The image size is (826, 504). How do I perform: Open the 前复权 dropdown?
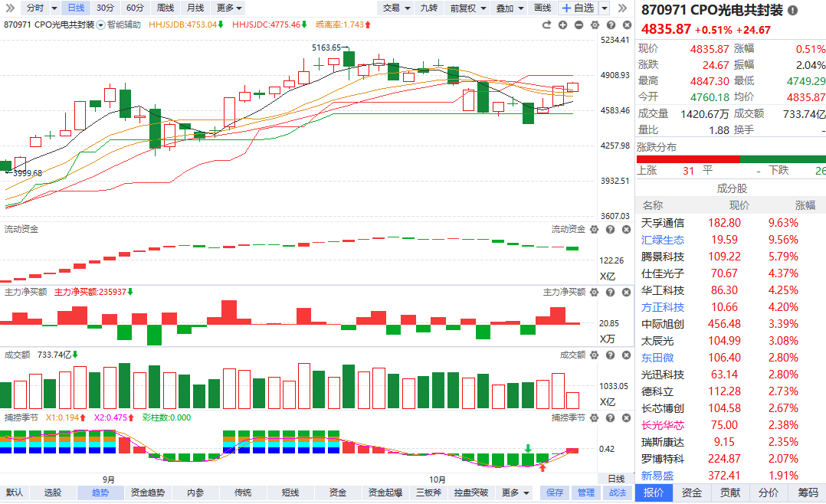coord(467,8)
